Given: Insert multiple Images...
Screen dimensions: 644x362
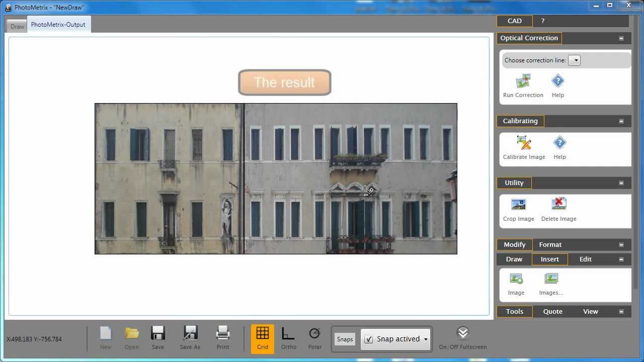Looking at the screenshot, I should (x=551, y=284).
